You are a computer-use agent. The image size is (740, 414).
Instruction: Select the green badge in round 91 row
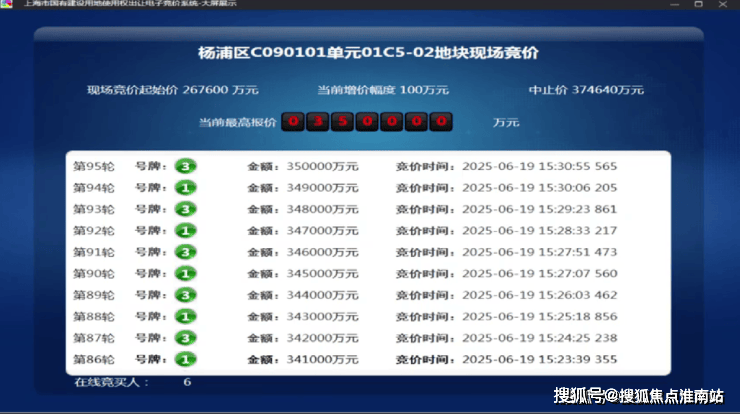pos(185,252)
